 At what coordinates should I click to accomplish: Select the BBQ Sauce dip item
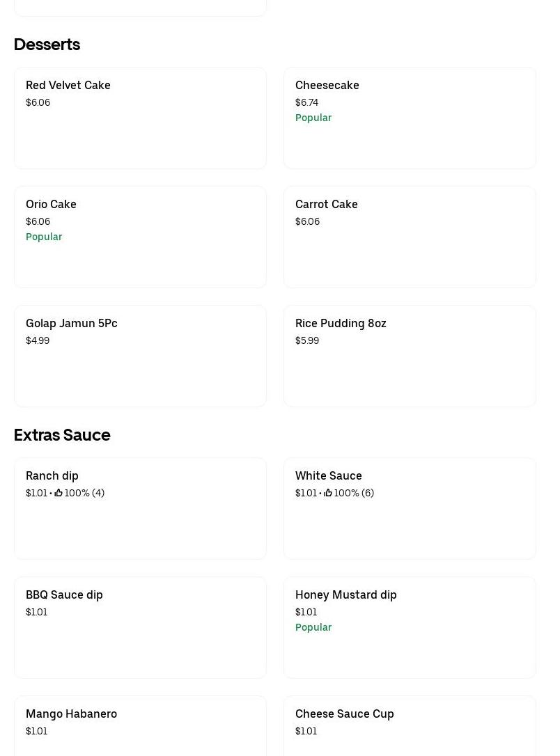(64, 594)
